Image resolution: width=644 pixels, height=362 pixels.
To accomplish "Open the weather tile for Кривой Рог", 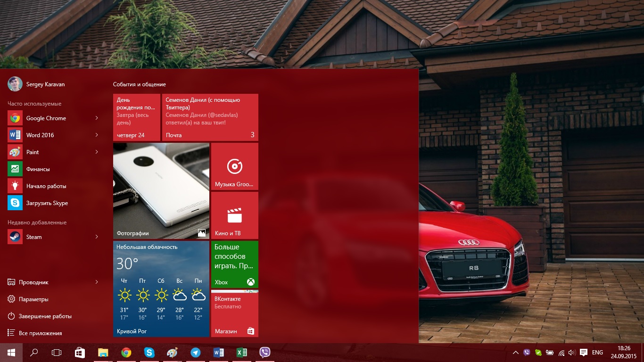I will [161, 289].
